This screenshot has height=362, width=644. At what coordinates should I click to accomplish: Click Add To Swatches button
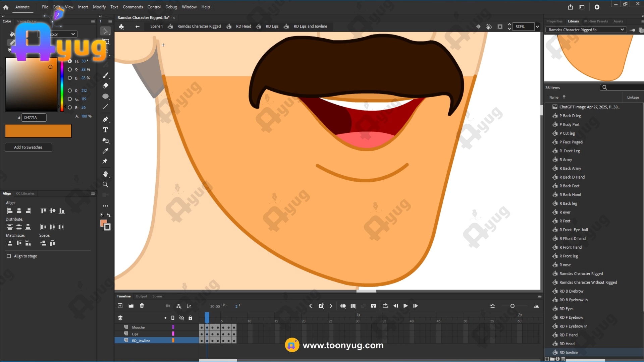pyautogui.click(x=28, y=147)
